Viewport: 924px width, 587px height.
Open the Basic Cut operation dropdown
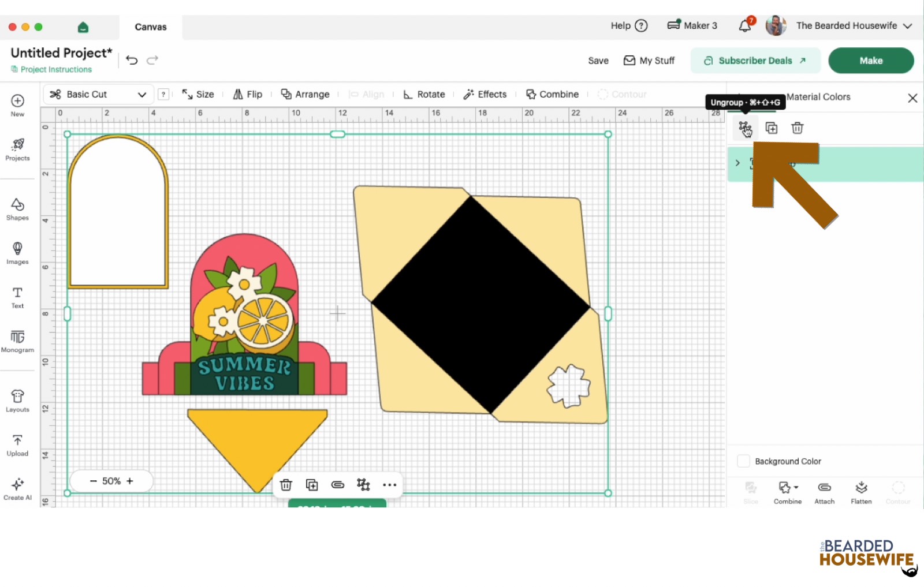pyautogui.click(x=98, y=95)
